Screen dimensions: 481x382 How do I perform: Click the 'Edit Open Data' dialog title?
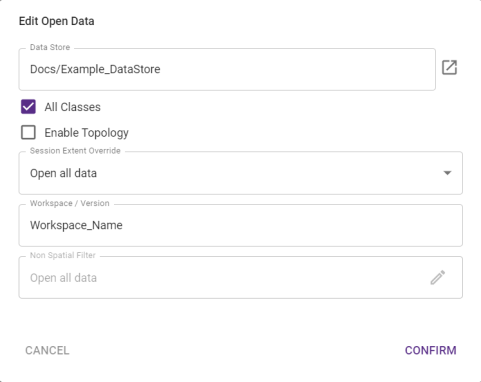(x=56, y=21)
